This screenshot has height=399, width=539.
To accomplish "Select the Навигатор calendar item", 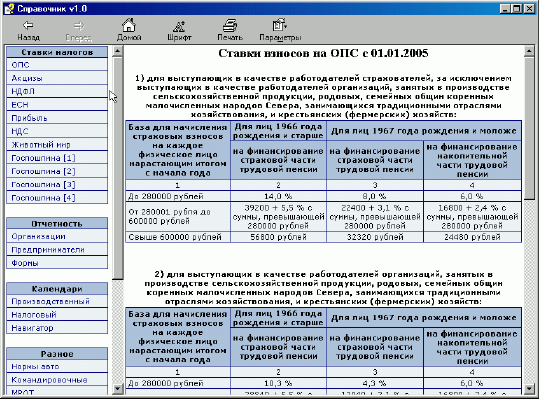I will click(x=57, y=328).
